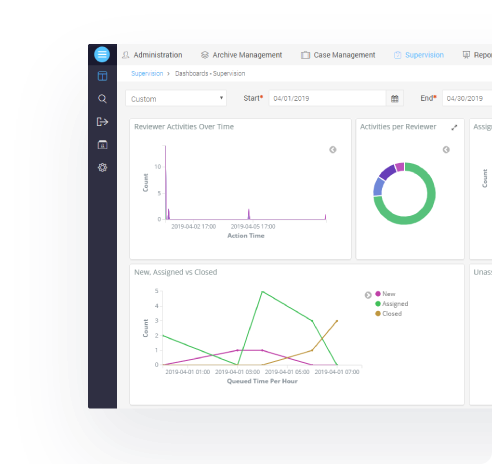Click the dark purple donut segment
This screenshot has width=492, height=464.
tap(387, 172)
